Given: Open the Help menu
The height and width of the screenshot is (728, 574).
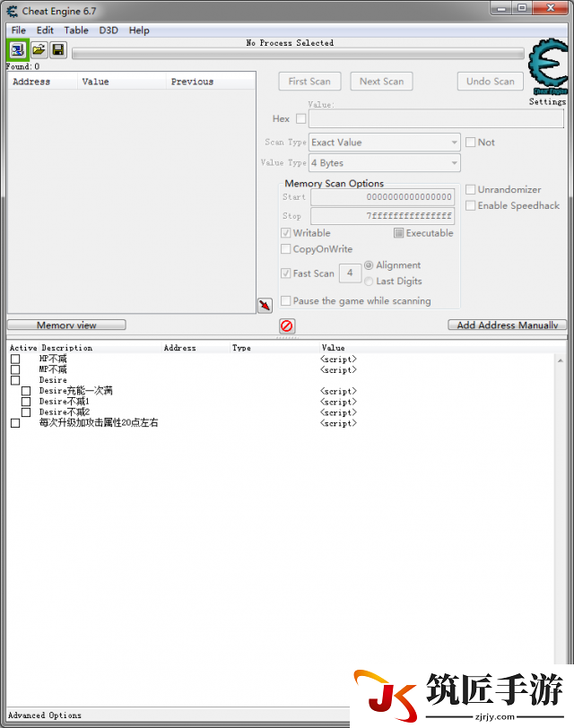Looking at the screenshot, I should click(x=139, y=30).
